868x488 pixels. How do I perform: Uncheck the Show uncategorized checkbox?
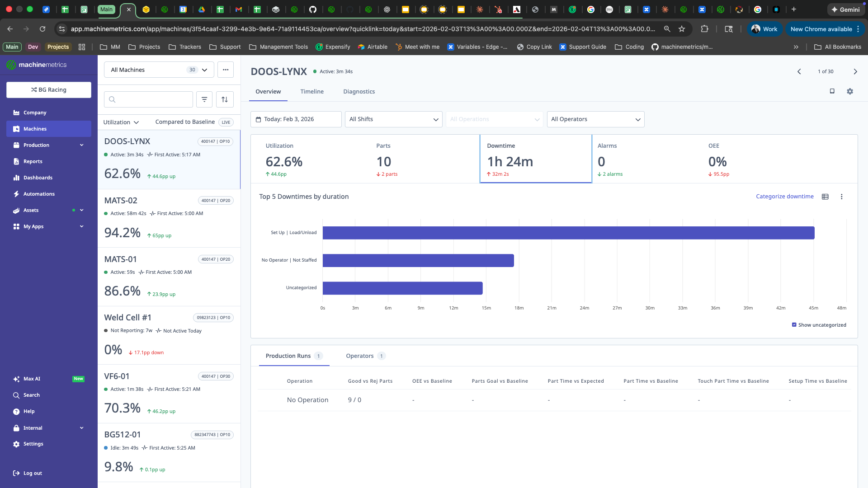pos(794,325)
